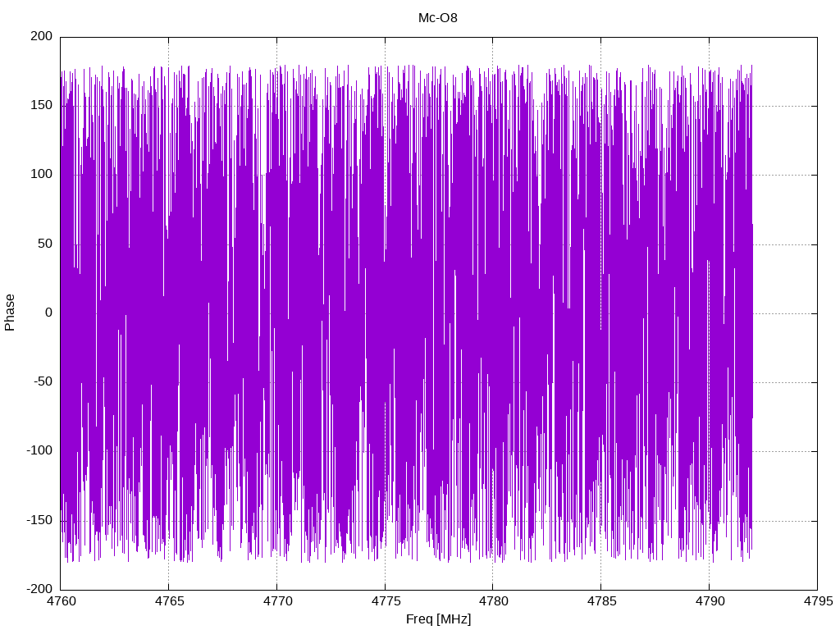Click y-axis tick label 200
Image resolution: width=840 pixels, height=630 pixels.
42,36
